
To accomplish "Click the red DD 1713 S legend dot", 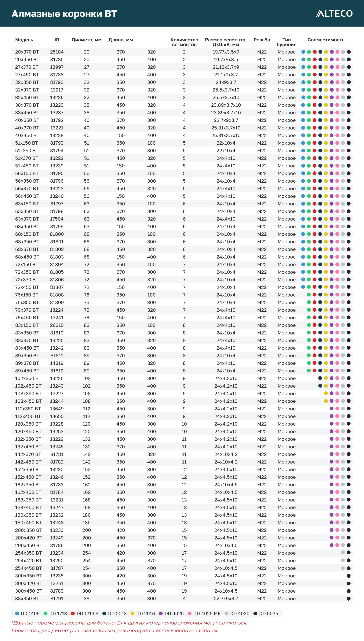I will pyautogui.click(x=73, y=613).
